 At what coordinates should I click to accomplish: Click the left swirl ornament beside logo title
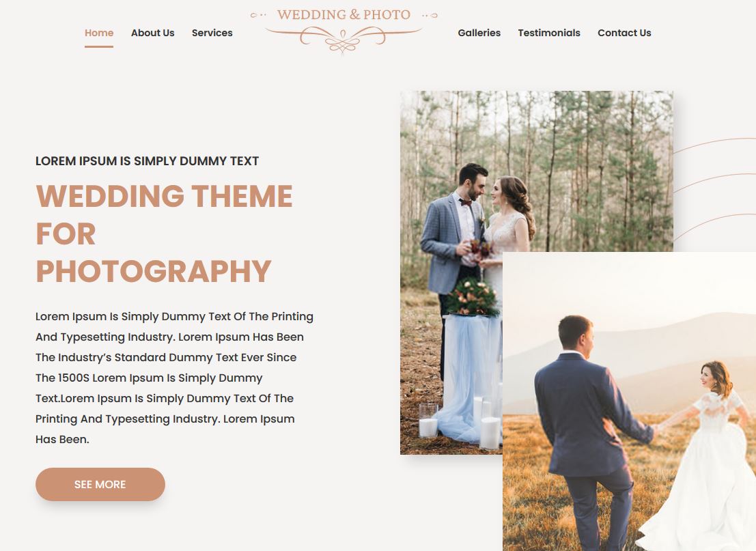(258, 15)
